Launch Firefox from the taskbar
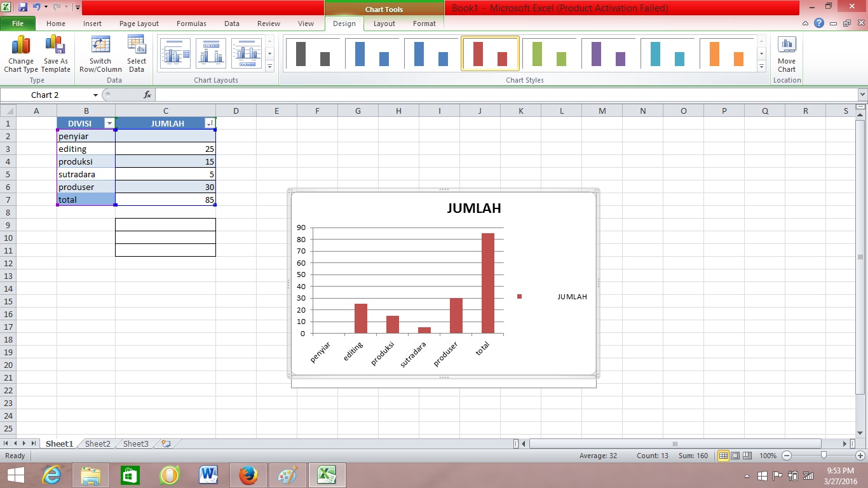This screenshot has width=868, height=488. tap(248, 475)
